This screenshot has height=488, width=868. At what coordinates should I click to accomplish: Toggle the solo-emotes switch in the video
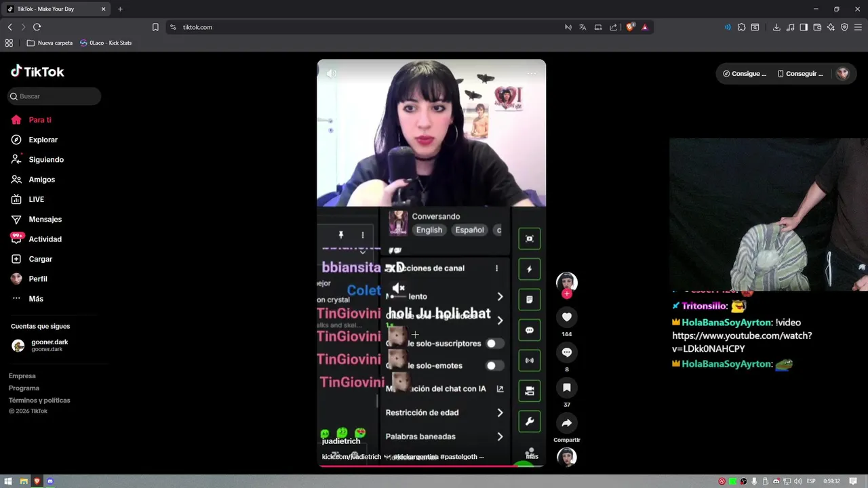[495, 366]
